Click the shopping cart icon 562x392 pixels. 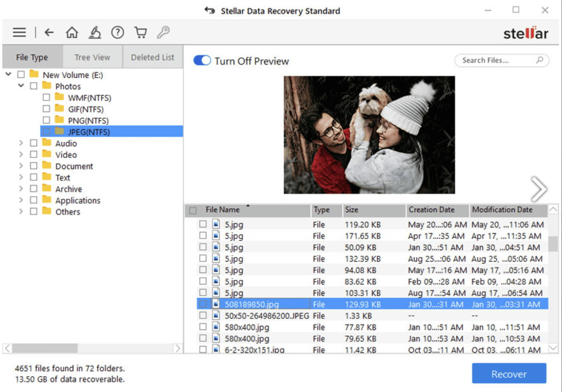click(x=140, y=32)
